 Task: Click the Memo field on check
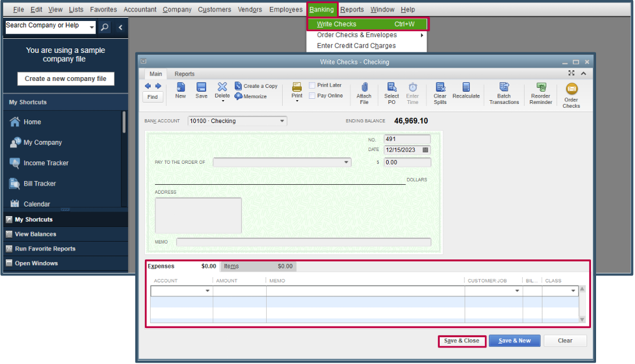304,242
